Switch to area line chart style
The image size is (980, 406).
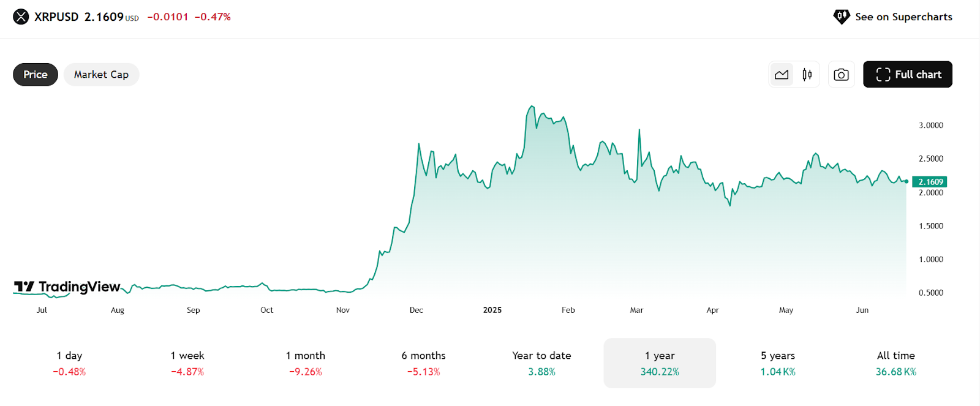pyautogui.click(x=782, y=75)
